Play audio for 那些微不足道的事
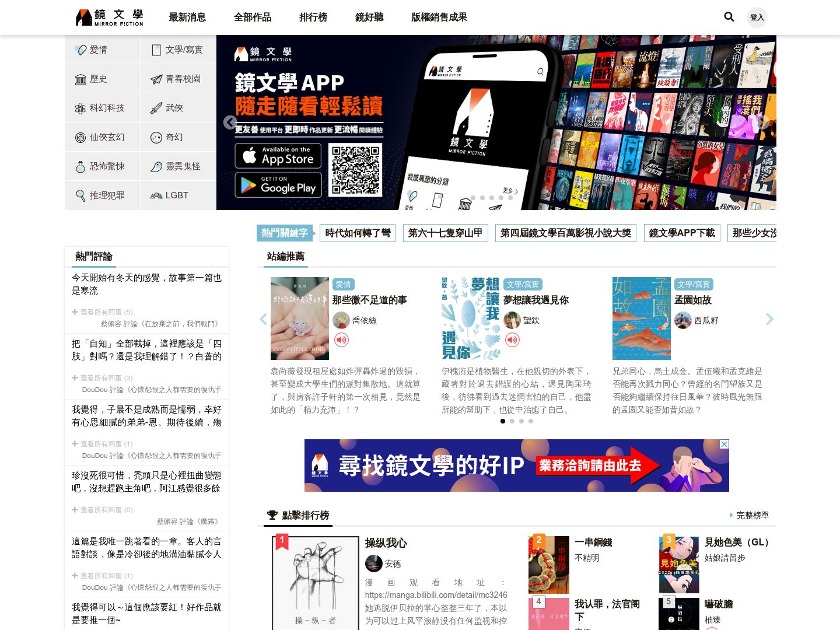Image resolution: width=840 pixels, height=630 pixels. pos(341,339)
